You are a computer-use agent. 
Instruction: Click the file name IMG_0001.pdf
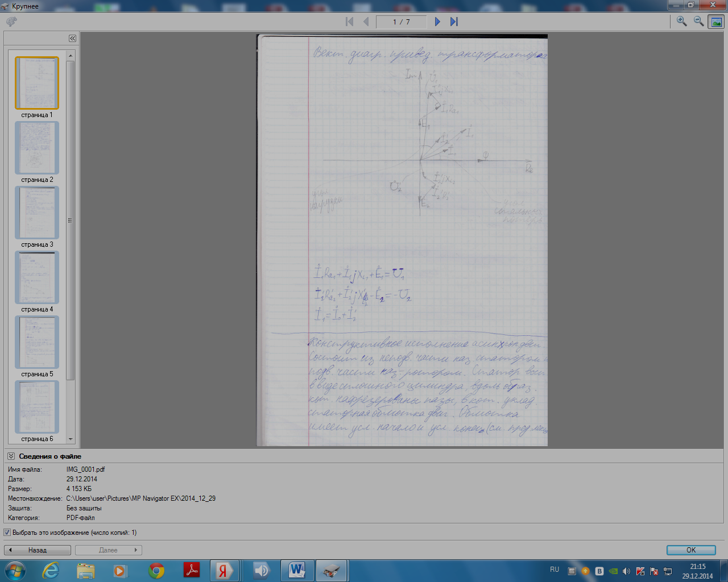[85, 469]
